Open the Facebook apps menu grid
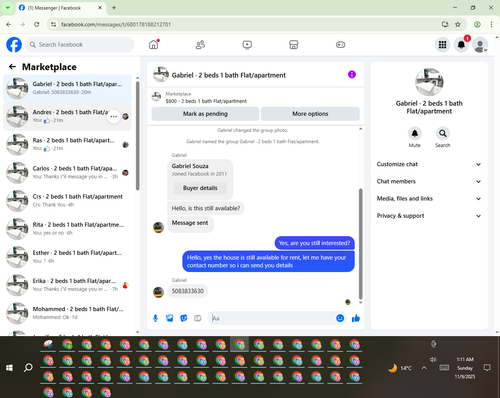Viewport: 500px width, 398px height. 442,45
